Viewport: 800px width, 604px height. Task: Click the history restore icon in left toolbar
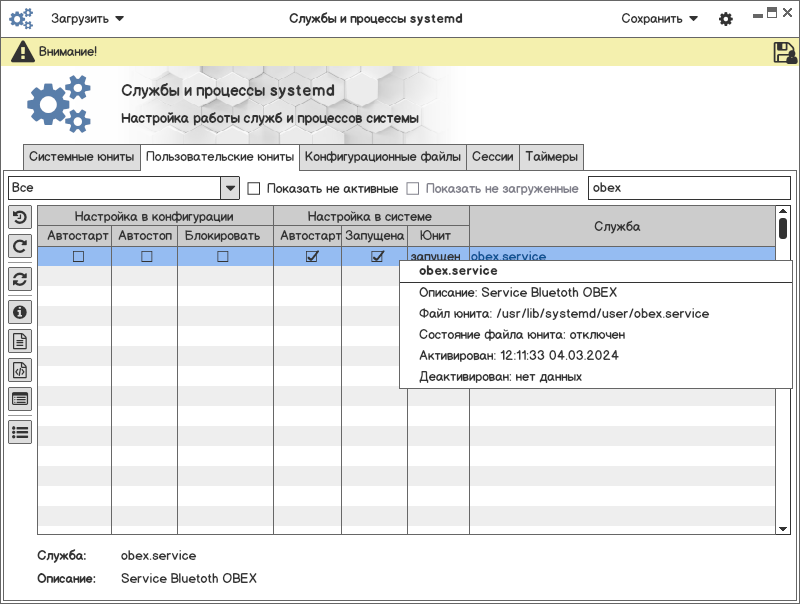(20, 217)
